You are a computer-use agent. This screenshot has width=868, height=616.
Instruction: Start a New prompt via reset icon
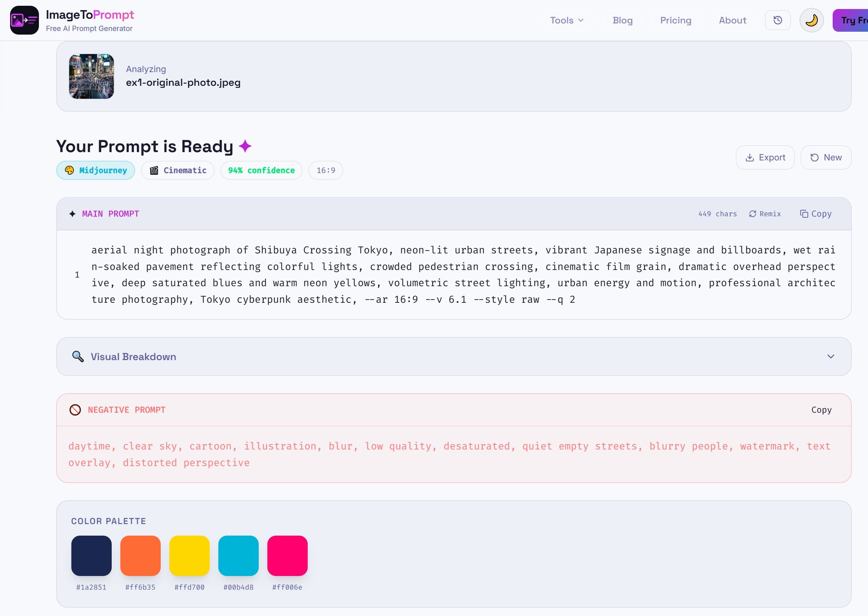[x=814, y=157]
